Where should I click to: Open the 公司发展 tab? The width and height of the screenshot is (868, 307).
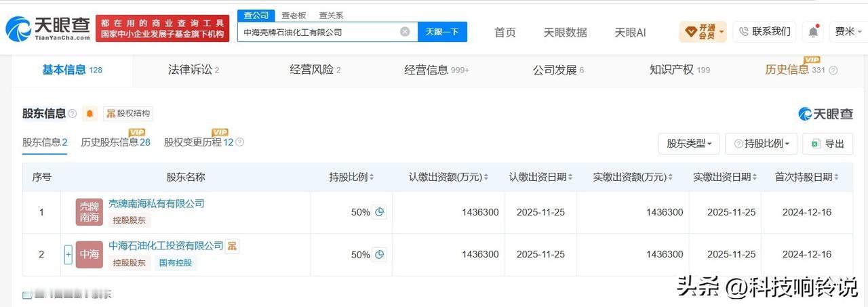click(x=558, y=70)
